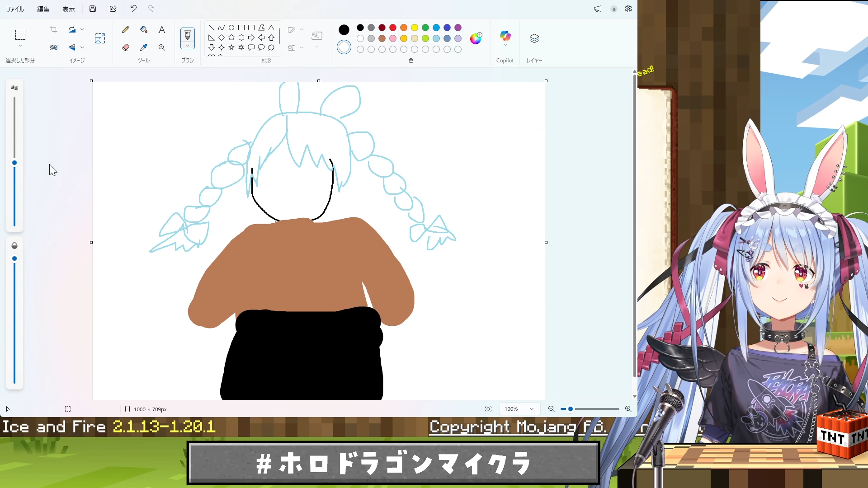Open the 表示 menu
Screen dimensions: 868x488
69,9
